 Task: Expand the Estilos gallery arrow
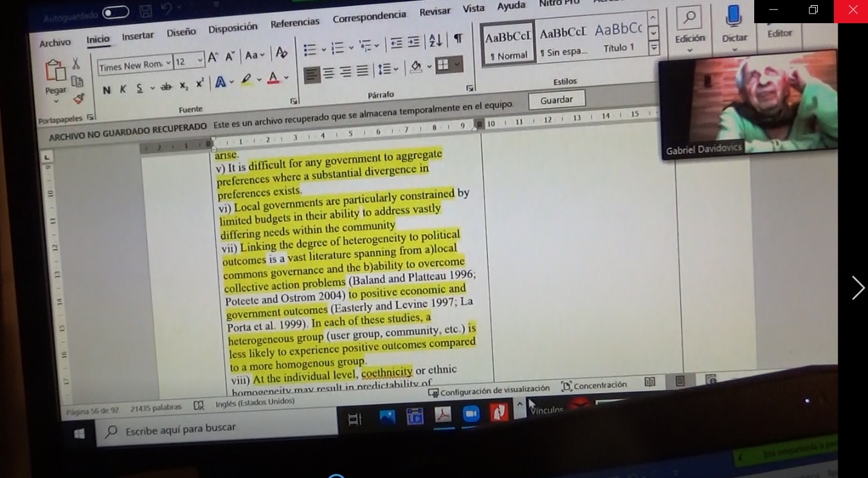(x=654, y=48)
